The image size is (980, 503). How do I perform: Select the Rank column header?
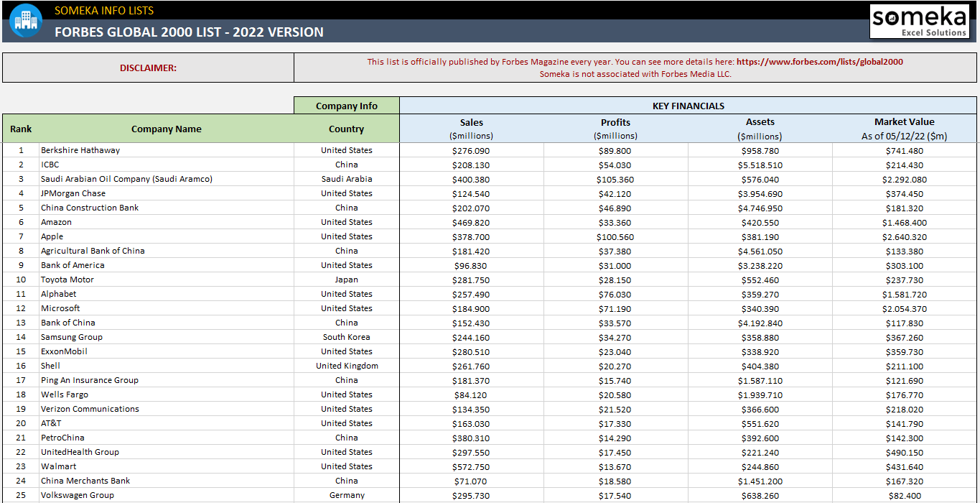[20, 128]
